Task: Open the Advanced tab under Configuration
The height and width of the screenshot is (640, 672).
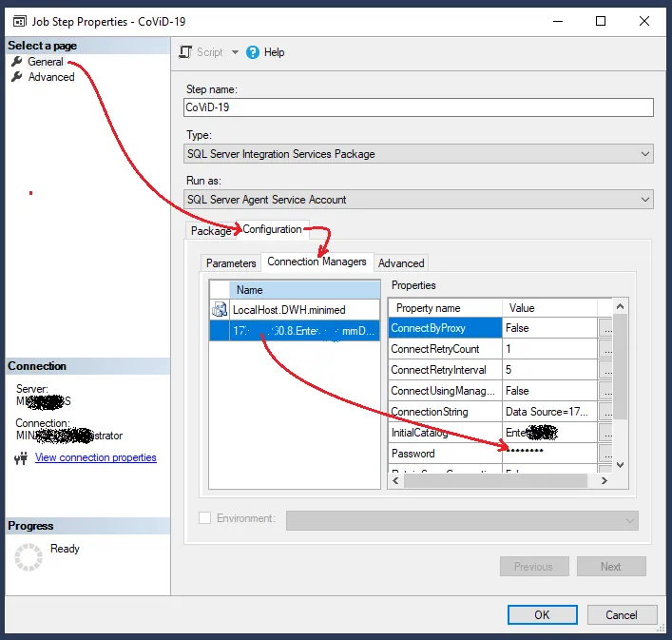Action: coord(401,263)
